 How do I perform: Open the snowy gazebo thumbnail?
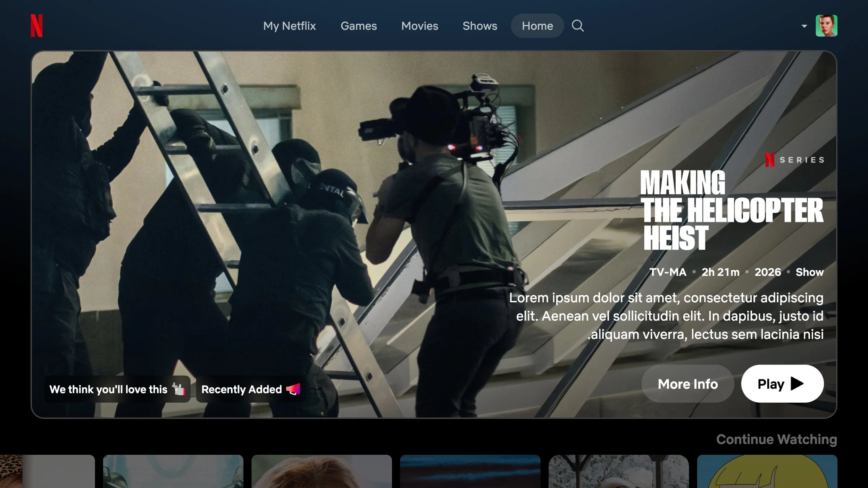point(618,471)
